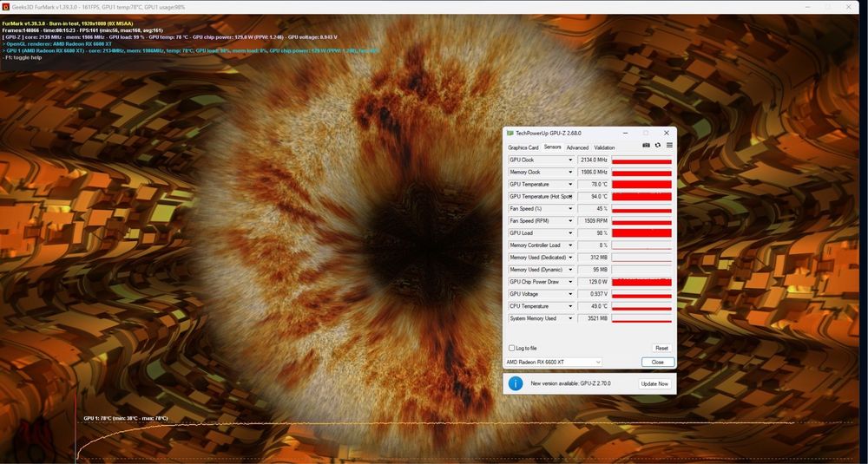868x464 pixels.
Task: Switch to the Advanced tab
Action: point(577,147)
